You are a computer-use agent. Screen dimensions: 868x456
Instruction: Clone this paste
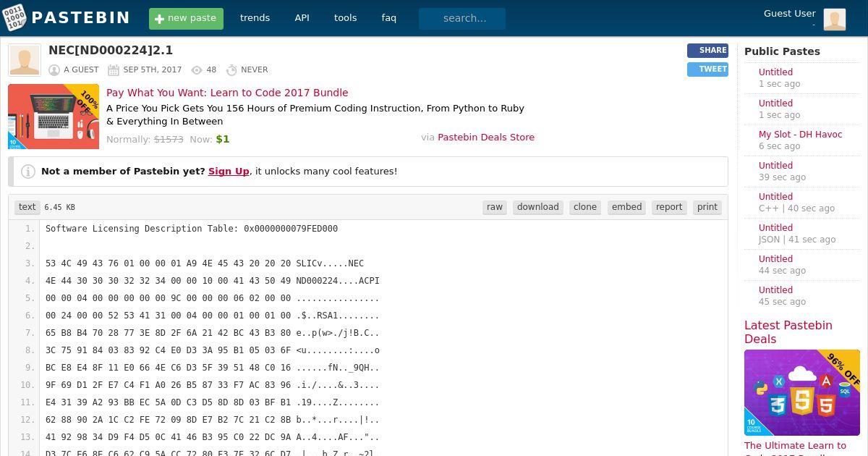(x=585, y=207)
